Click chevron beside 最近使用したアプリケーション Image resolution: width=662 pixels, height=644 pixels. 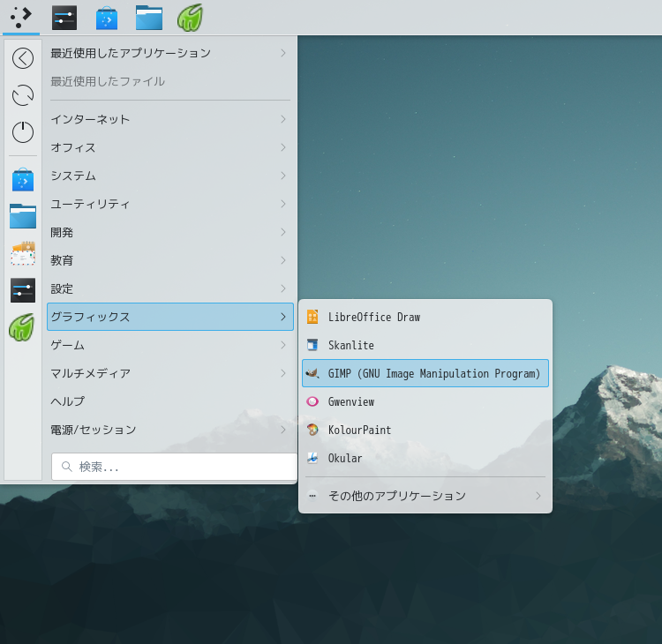[283, 53]
